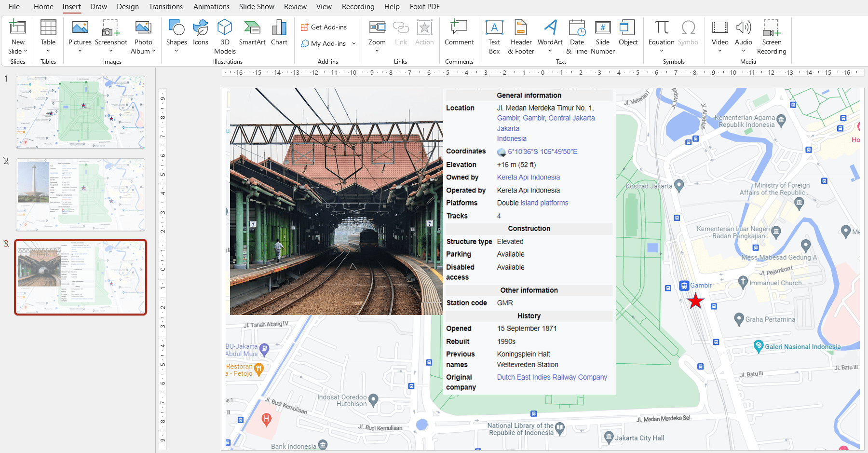Select slide 1 thumbnail

(x=81, y=112)
